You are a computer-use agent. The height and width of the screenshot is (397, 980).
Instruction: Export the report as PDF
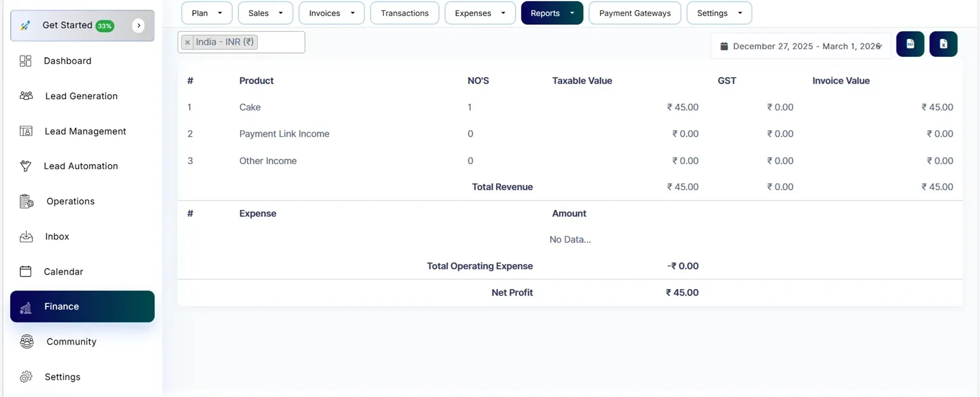(x=910, y=44)
